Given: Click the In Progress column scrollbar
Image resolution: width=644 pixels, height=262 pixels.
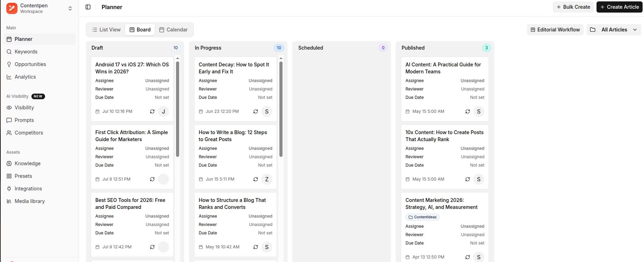Looking at the screenshot, I should [x=281, y=109].
